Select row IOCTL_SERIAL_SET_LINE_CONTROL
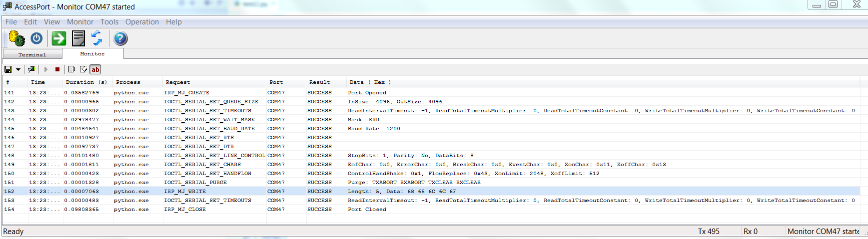This screenshot has width=868, height=239. tap(431, 156)
